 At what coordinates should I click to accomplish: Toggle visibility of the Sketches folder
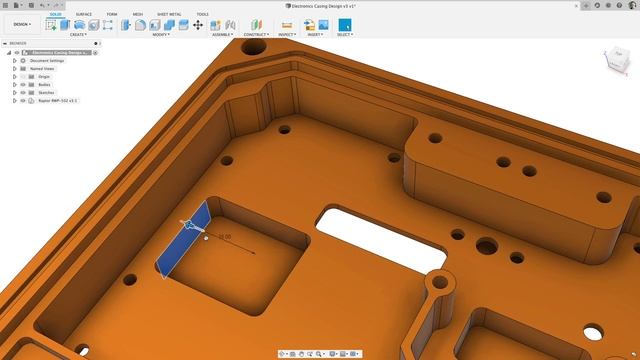pos(23,93)
